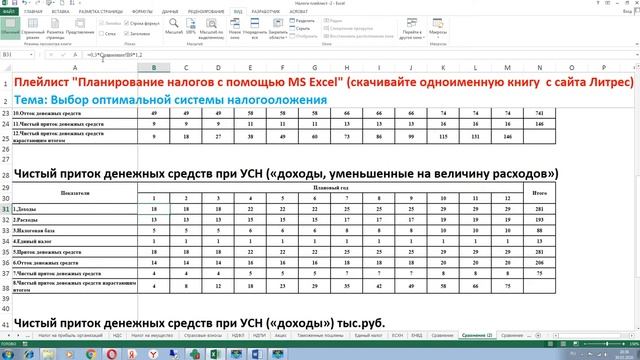The height and width of the screenshot is (360, 640).
Task: Switch to sheet tab НДС
Action: point(117,336)
